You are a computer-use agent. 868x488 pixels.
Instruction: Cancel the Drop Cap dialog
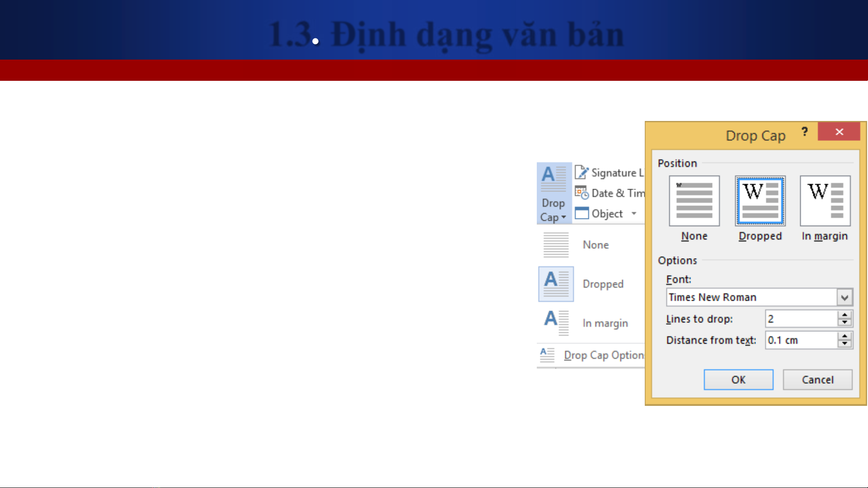point(817,380)
